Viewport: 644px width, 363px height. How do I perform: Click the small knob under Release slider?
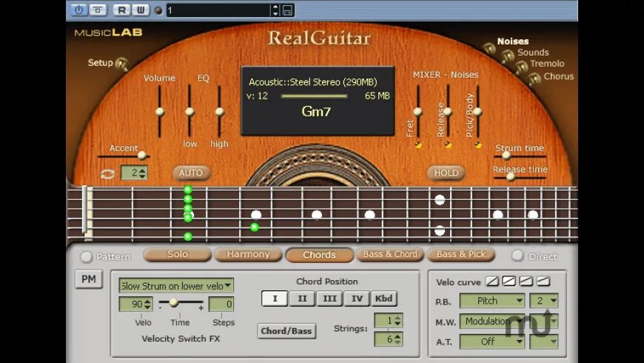pos(448,144)
